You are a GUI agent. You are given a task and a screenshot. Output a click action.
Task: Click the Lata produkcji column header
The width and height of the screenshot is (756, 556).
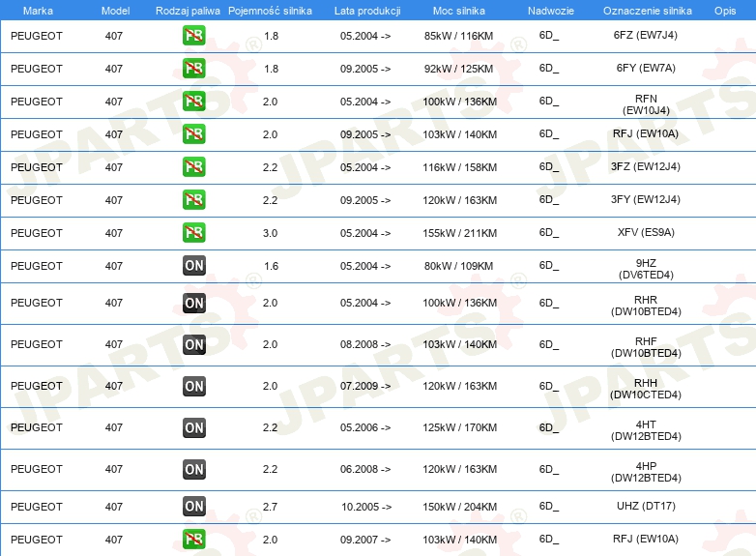coord(367,11)
